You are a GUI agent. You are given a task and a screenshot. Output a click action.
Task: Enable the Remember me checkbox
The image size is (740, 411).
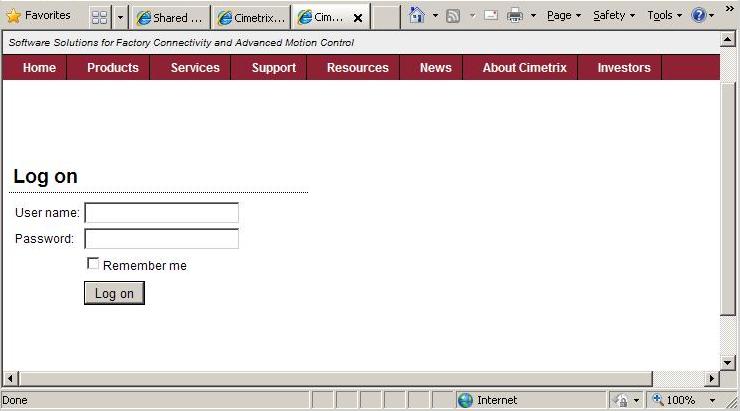click(x=93, y=264)
